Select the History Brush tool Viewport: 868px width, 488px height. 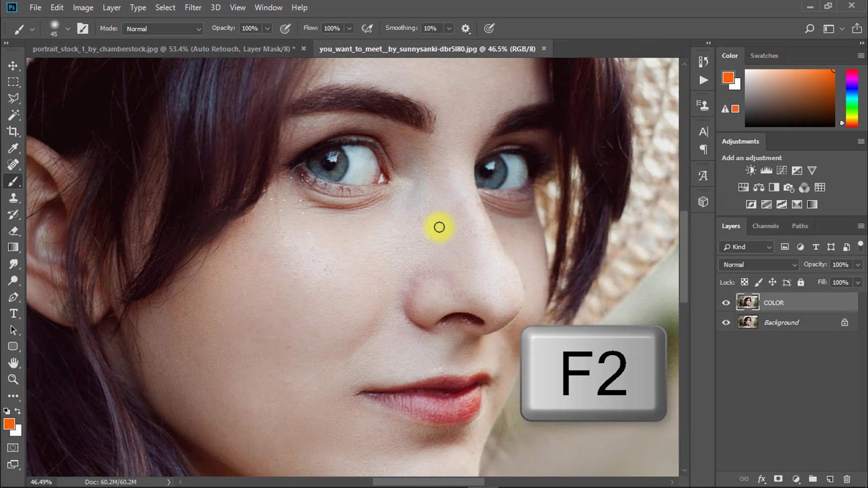(x=13, y=214)
